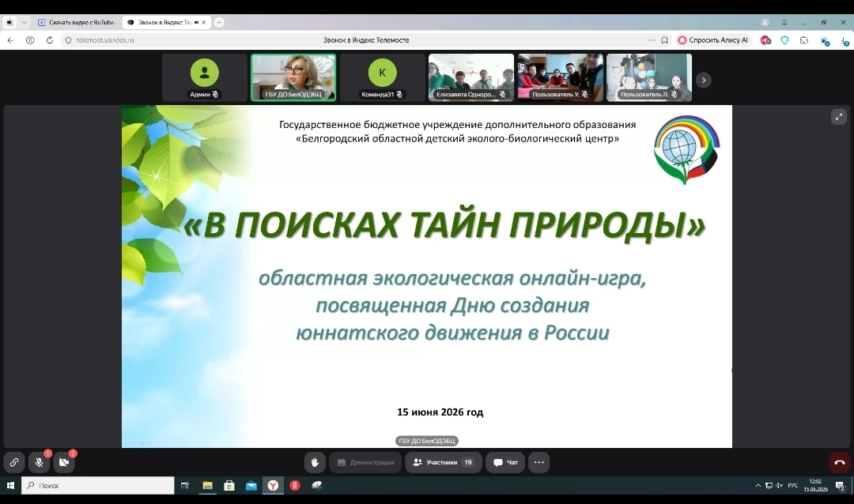Image resolution: width=854 pixels, height=504 pixels.
Task: Mute audio on the Телемост tab speaker icon
Action: click(197, 22)
